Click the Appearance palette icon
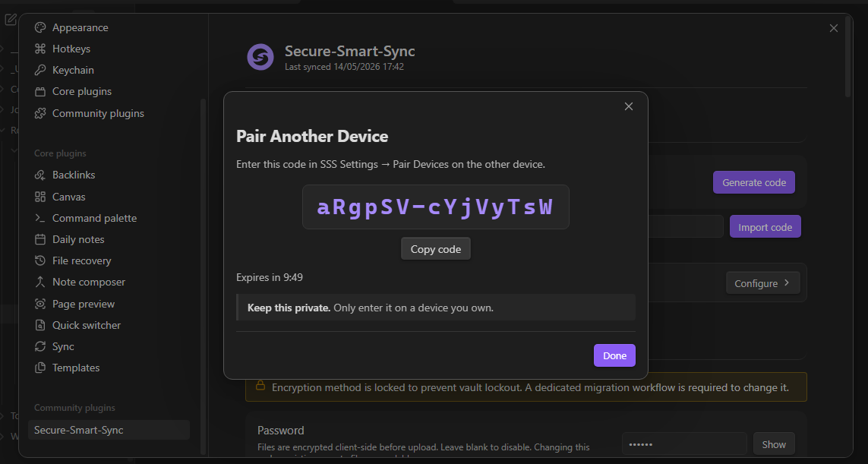 39,27
